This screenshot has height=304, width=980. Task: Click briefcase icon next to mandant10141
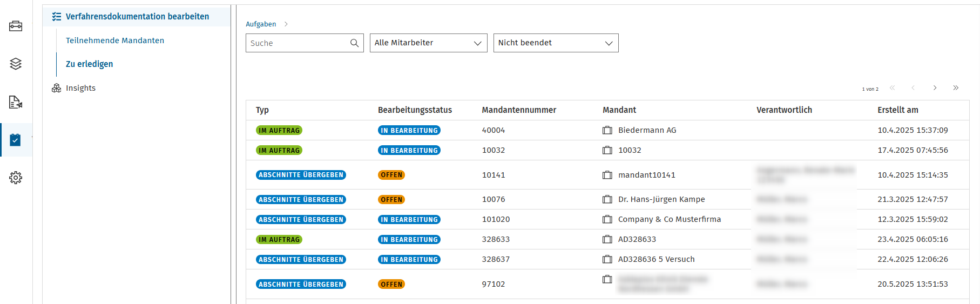(607, 175)
